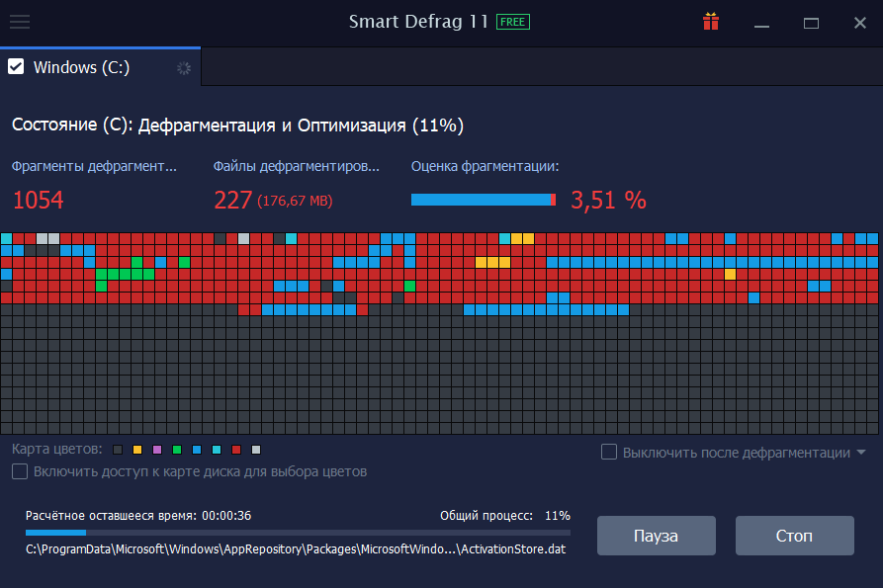Uncheck the Windows (C:) drive checkbox
Image resolution: width=883 pixels, height=588 pixels.
[16, 67]
